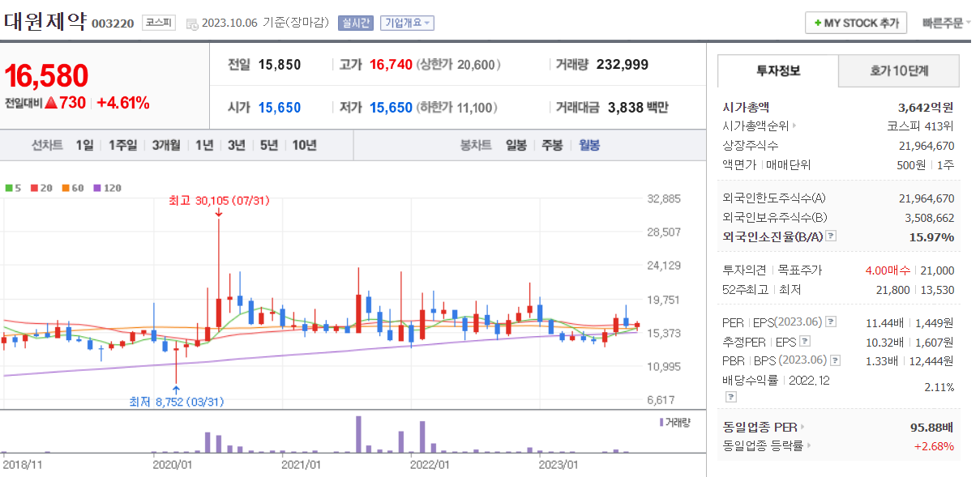Click the red up-triangle next to 730
The image size is (980, 477).
(51, 103)
